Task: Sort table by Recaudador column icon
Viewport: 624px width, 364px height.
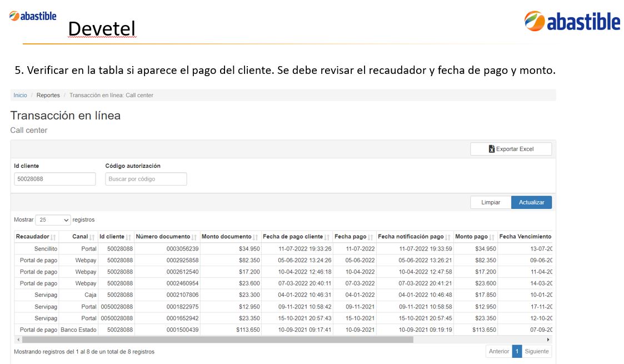Action: pyautogui.click(x=53, y=237)
